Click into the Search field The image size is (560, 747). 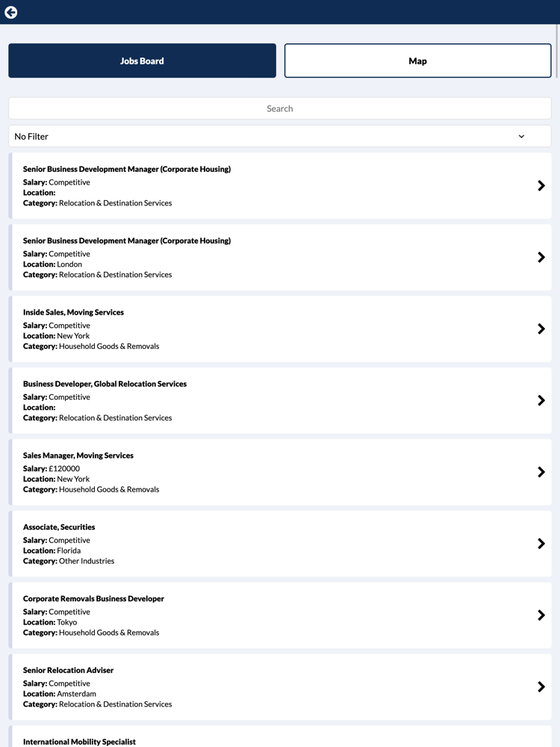click(280, 108)
